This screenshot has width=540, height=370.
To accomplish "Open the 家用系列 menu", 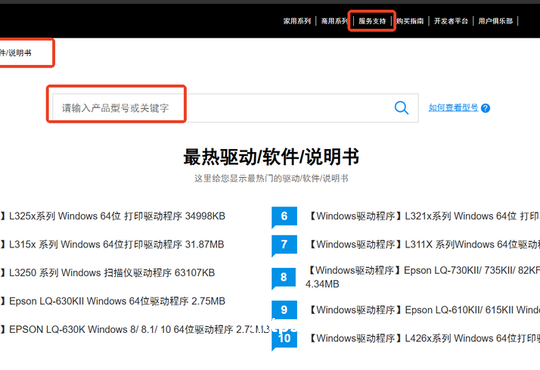I will coord(297,21).
